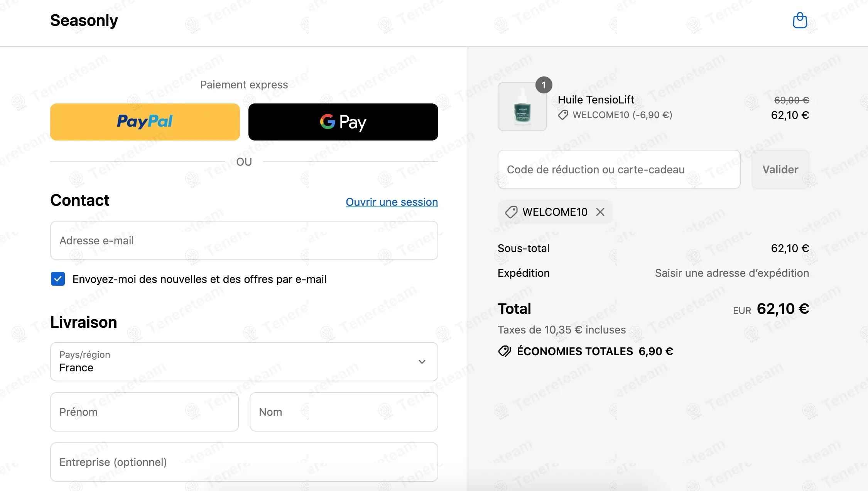Click the Expédition row label
Viewport: 868px width, 491px height.
[x=524, y=273]
